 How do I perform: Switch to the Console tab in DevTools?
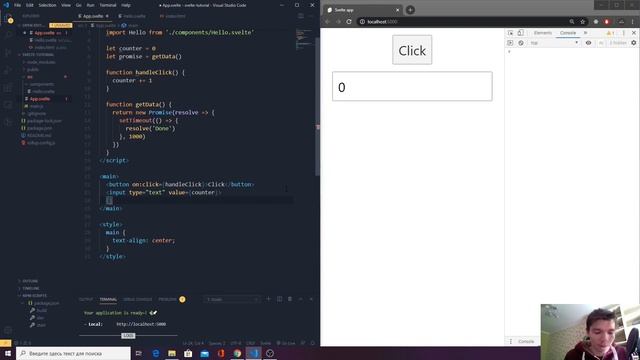click(x=568, y=33)
